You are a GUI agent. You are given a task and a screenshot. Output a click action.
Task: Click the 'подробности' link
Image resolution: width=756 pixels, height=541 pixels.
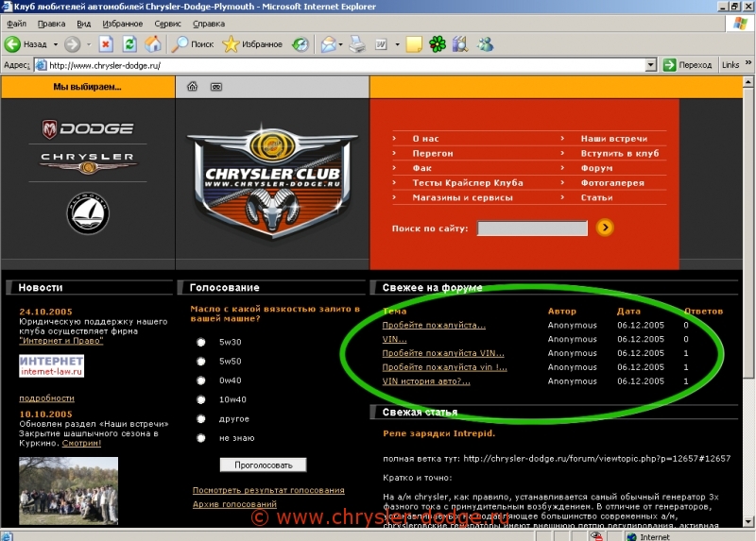point(46,398)
